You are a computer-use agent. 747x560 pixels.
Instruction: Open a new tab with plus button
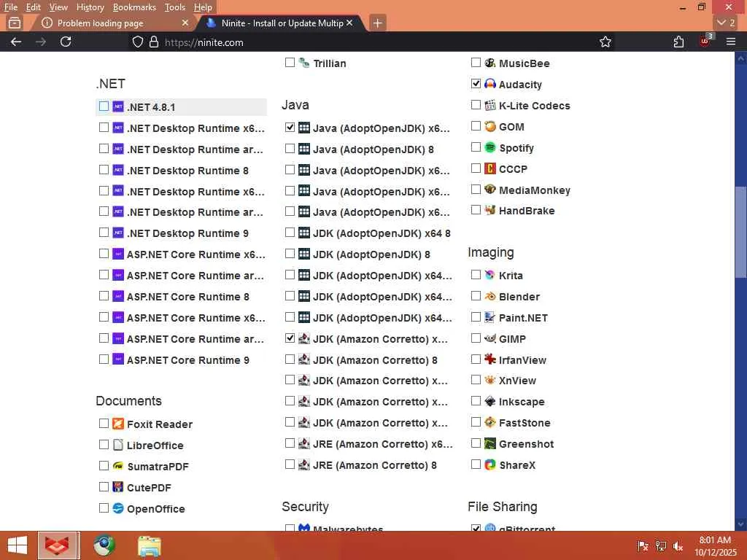click(377, 23)
